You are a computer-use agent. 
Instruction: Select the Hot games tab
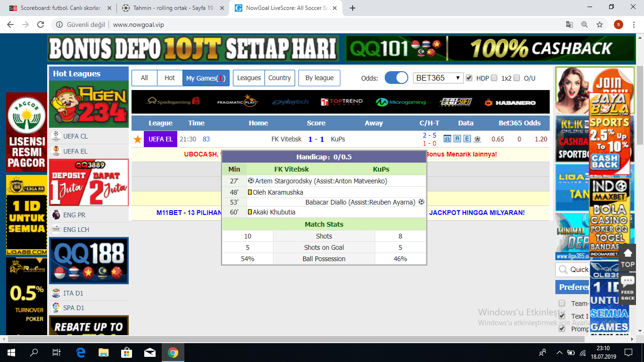(170, 78)
